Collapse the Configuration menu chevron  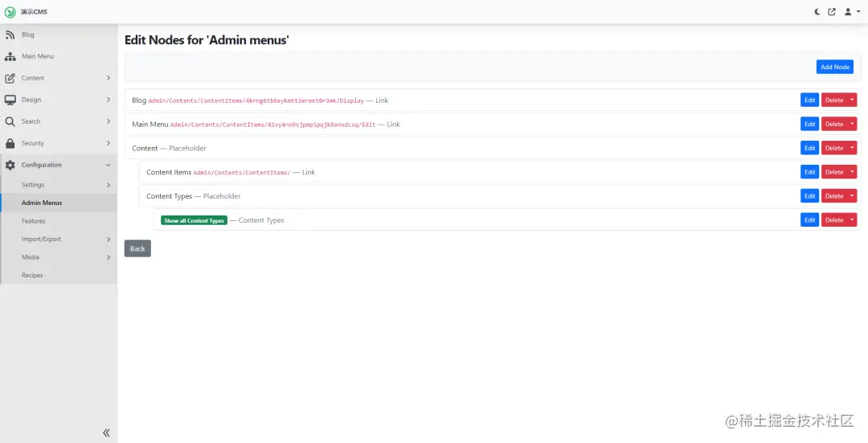tap(108, 165)
